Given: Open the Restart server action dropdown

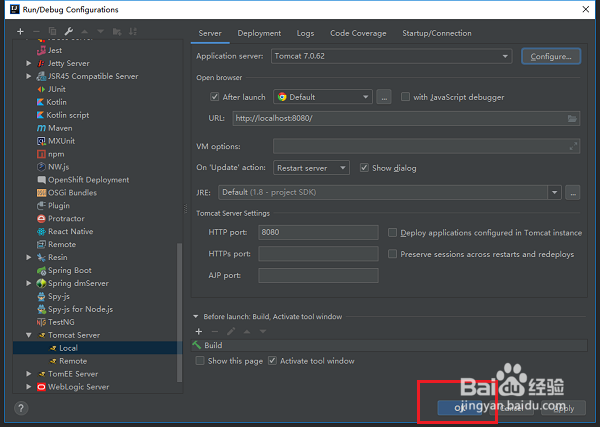Looking at the screenshot, I should (x=311, y=168).
